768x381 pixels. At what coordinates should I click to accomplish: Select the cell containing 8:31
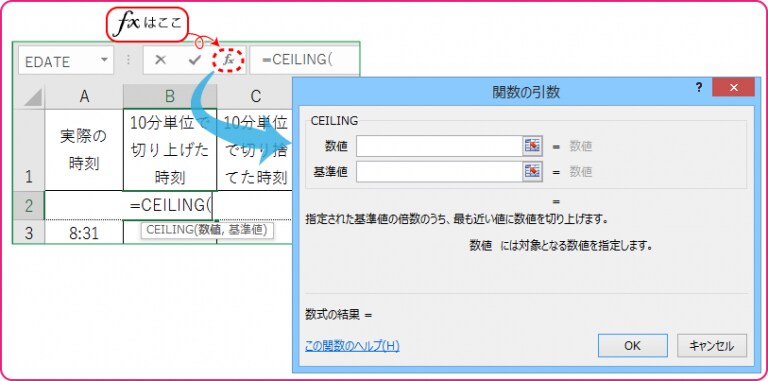(84, 232)
